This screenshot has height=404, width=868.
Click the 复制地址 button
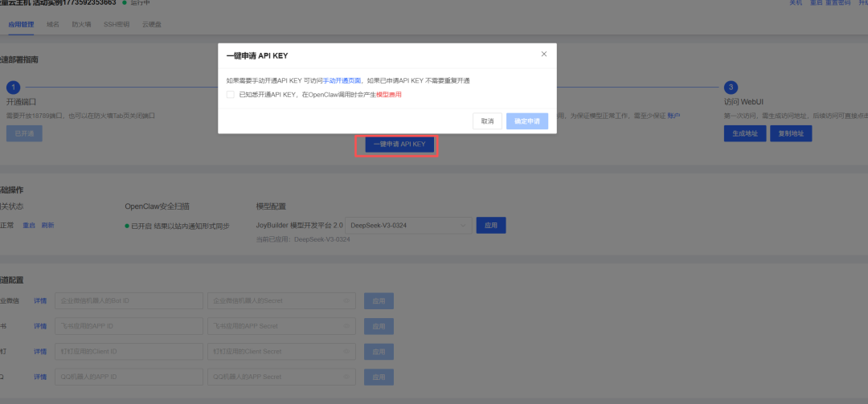pos(791,133)
